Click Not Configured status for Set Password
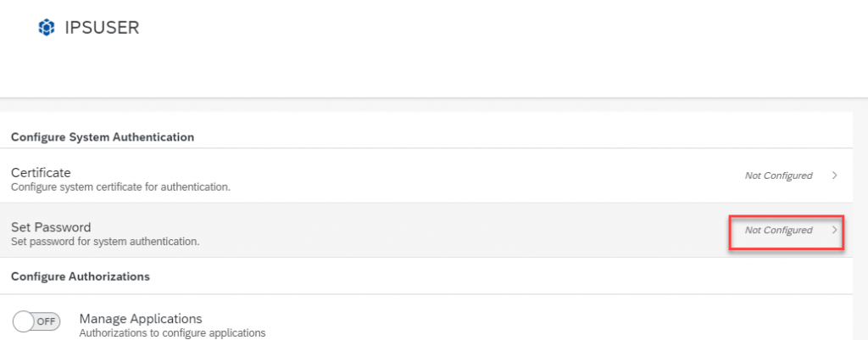This screenshot has height=340, width=868. 778,230
